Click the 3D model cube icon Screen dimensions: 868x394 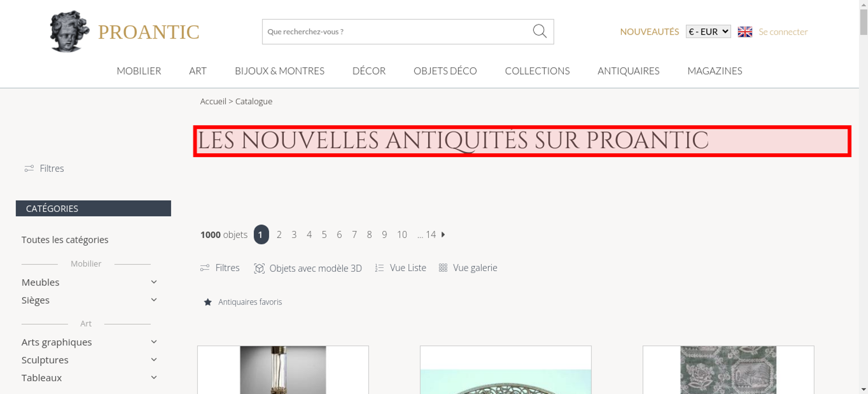pos(259,268)
